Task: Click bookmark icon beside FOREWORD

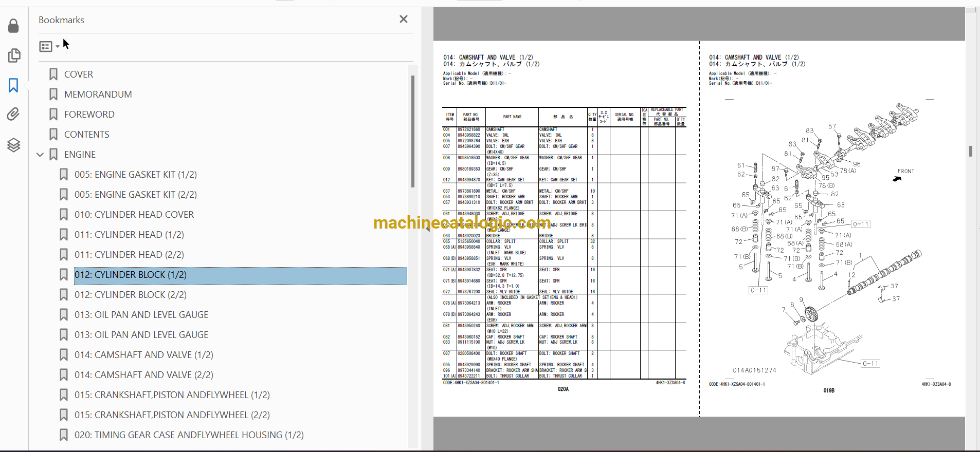Action: point(53,115)
